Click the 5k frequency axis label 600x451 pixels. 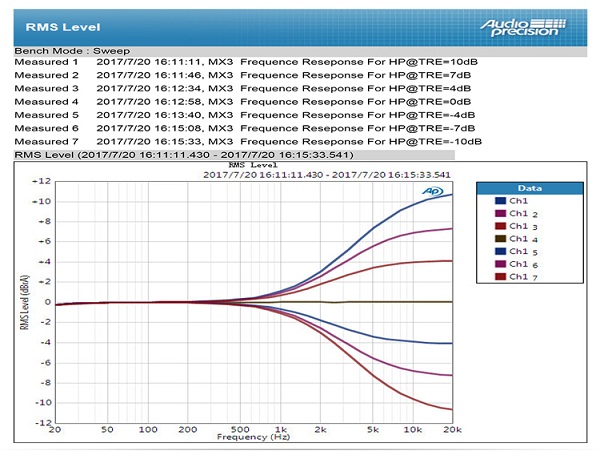pyautogui.click(x=373, y=430)
